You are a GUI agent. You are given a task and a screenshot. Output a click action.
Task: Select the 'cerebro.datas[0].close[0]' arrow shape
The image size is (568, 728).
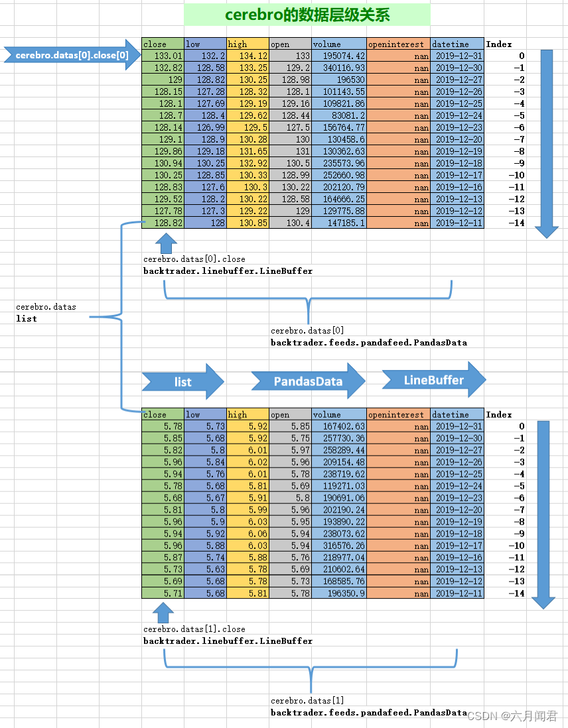(72, 55)
